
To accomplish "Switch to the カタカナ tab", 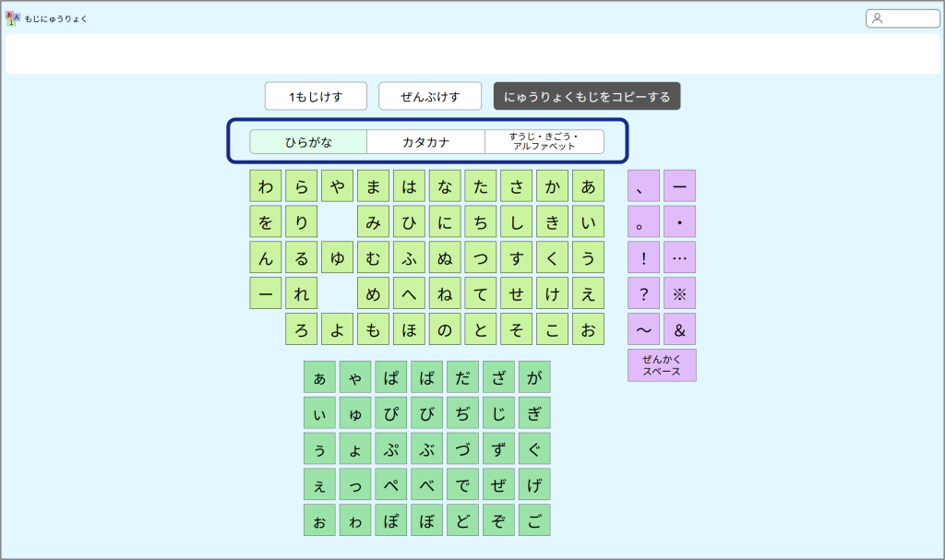I will (x=425, y=142).
